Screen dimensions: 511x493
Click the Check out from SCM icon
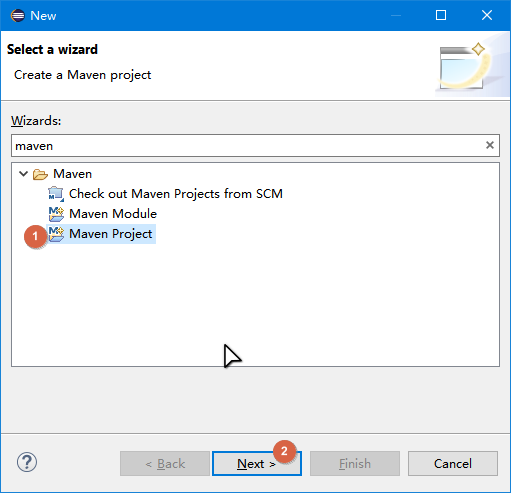(x=56, y=194)
